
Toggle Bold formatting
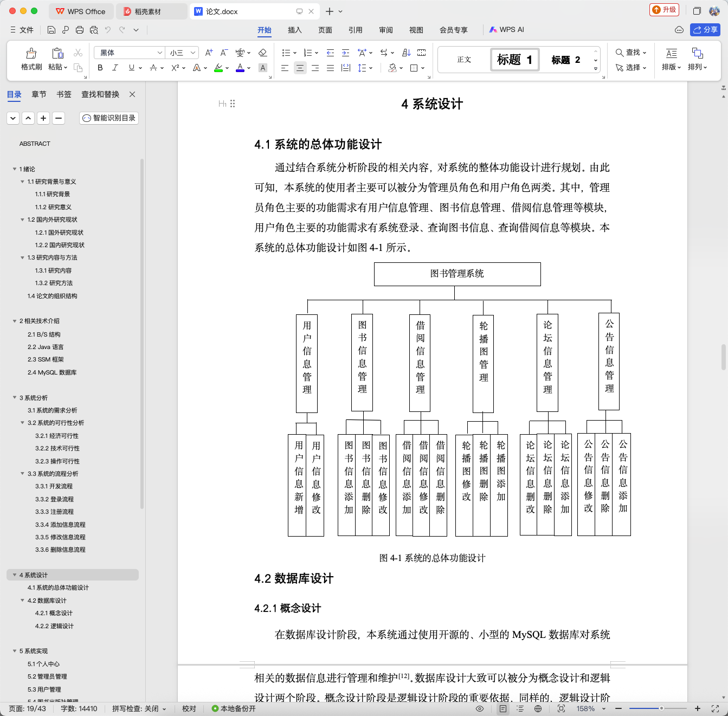100,68
